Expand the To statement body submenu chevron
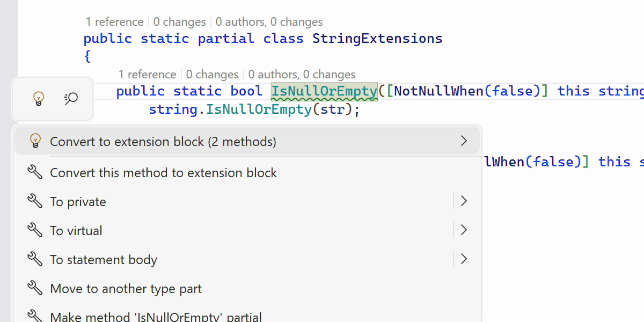The width and height of the screenshot is (644, 322). (x=464, y=259)
